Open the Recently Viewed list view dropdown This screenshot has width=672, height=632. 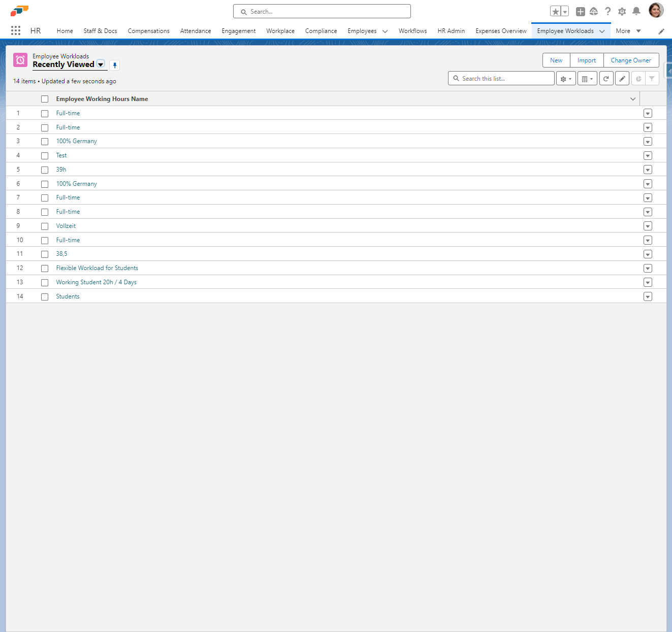(x=101, y=64)
